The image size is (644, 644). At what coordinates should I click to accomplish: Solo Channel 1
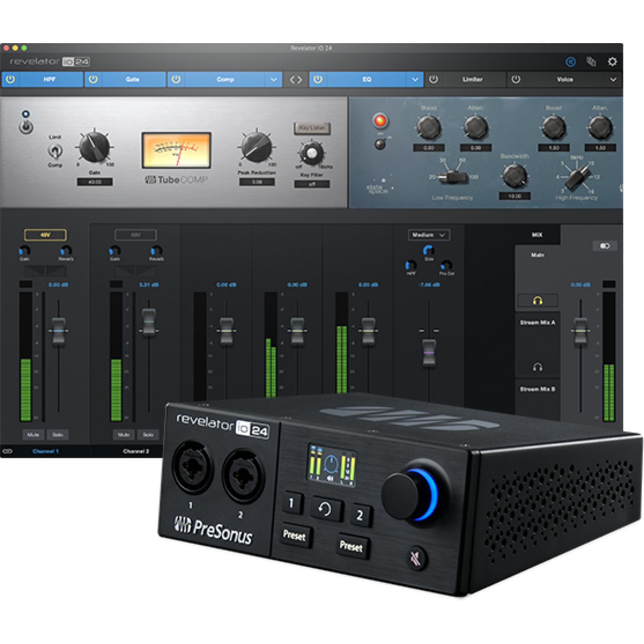58,434
